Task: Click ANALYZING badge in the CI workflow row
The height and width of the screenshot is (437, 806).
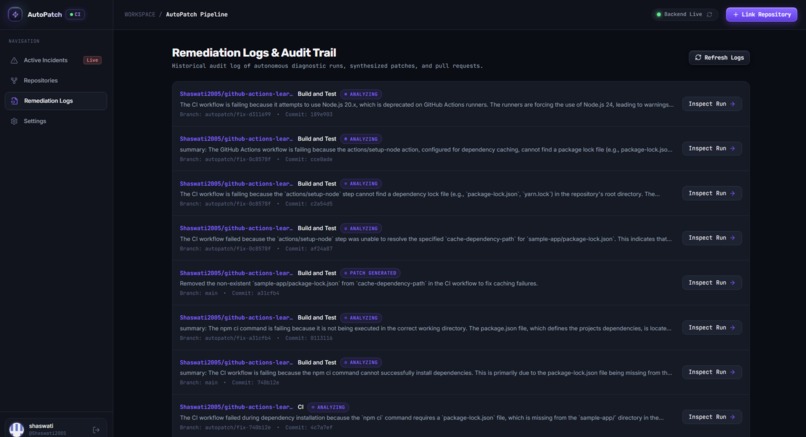Action: coord(328,407)
